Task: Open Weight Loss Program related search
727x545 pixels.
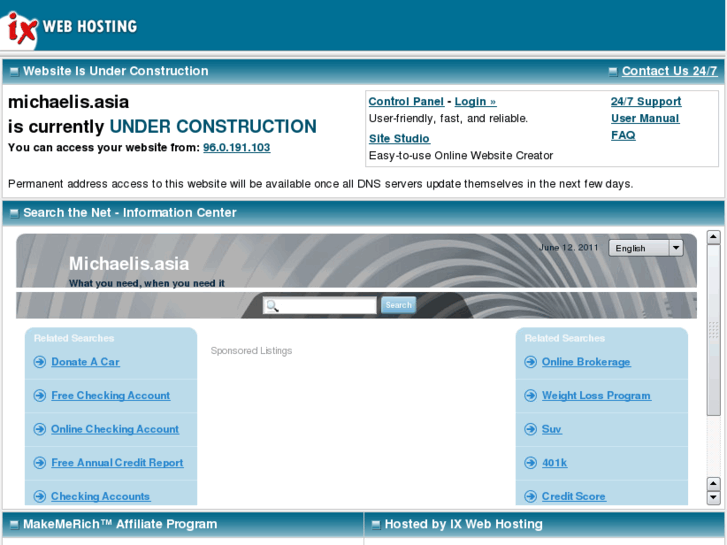Action: 596,396
